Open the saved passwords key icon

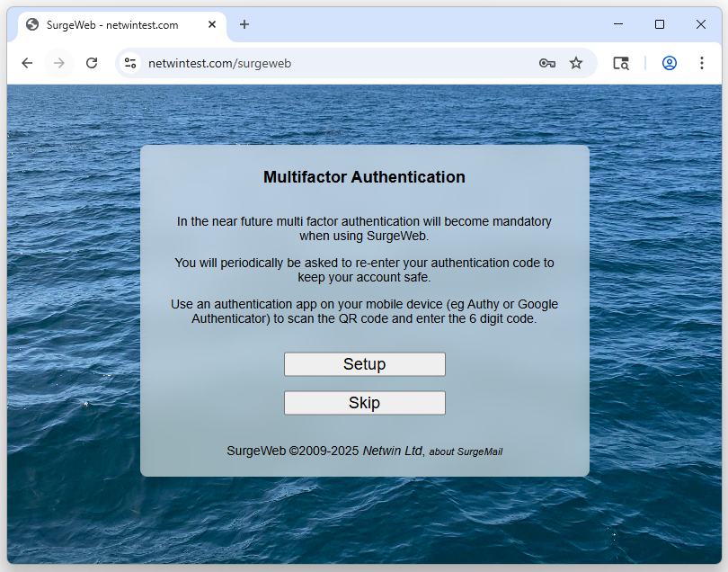[x=546, y=63]
